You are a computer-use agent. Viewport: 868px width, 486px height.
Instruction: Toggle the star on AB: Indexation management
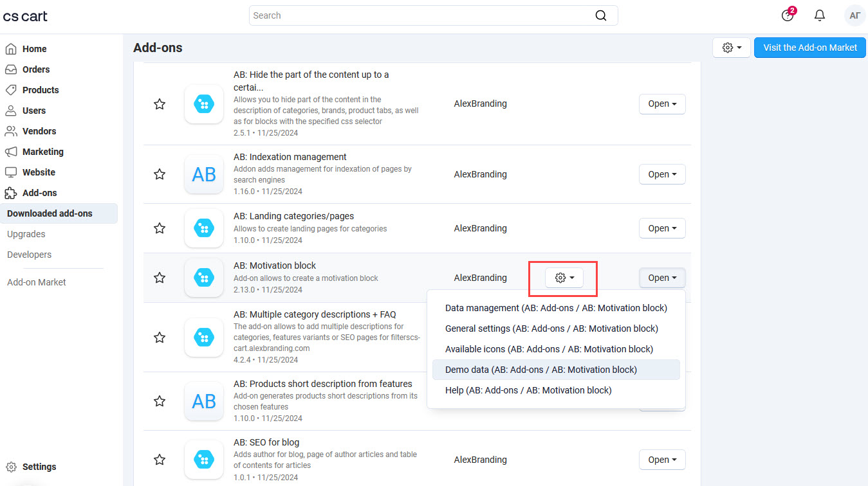(160, 174)
